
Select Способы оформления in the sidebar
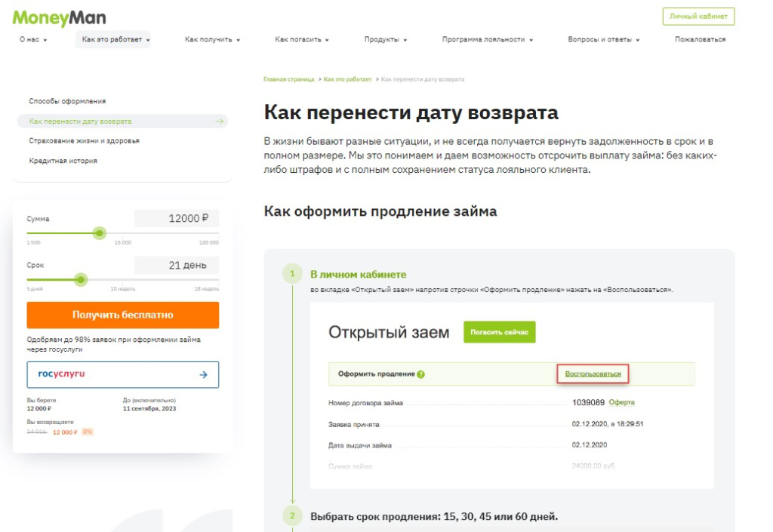[x=68, y=101]
